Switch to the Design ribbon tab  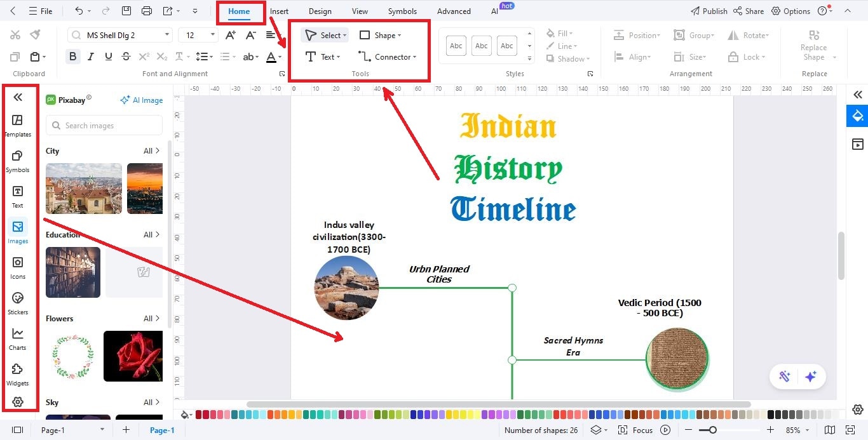(x=320, y=11)
